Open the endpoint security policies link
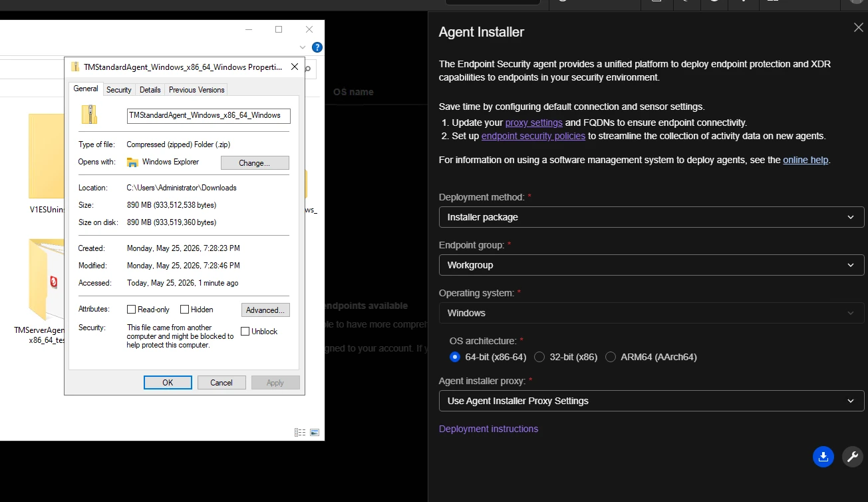Viewport: 868px width, 502px height. tap(533, 136)
